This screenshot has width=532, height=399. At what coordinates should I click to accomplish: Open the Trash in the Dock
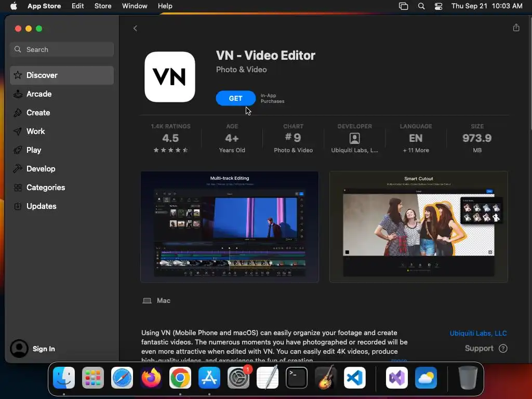(468, 378)
